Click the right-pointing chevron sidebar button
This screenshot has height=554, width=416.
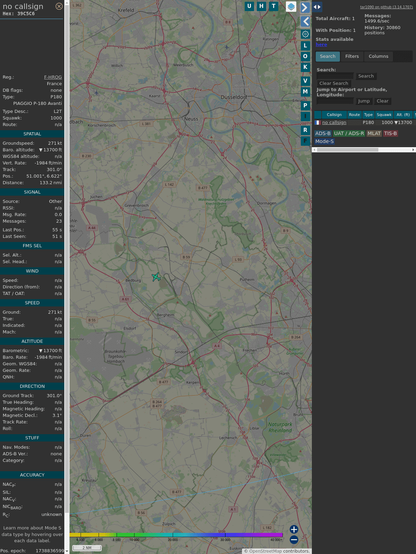point(305,7)
